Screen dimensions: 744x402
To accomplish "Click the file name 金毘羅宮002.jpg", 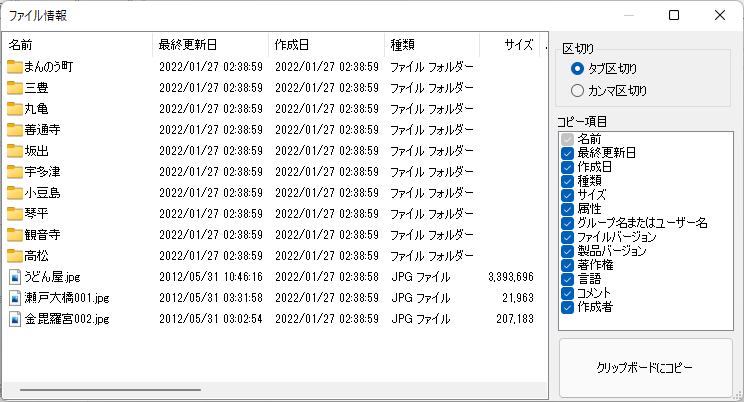I will [x=67, y=319].
